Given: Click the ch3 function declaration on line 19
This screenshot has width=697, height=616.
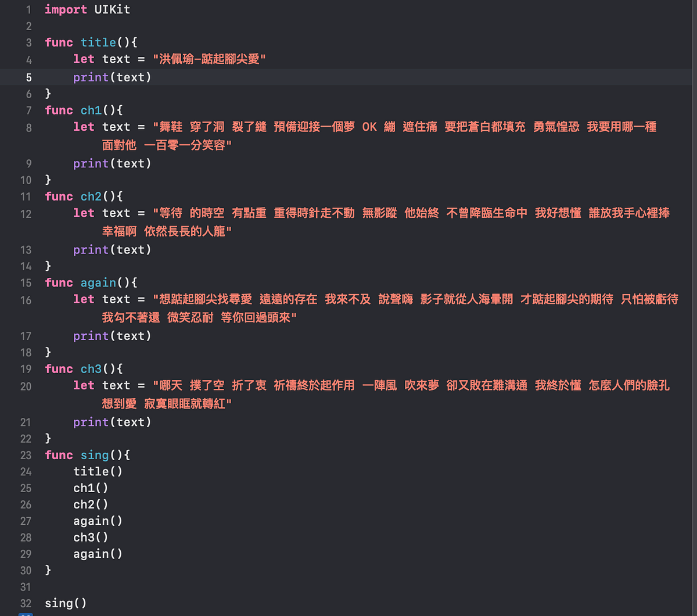Looking at the screenshot, I should point(91,368).
